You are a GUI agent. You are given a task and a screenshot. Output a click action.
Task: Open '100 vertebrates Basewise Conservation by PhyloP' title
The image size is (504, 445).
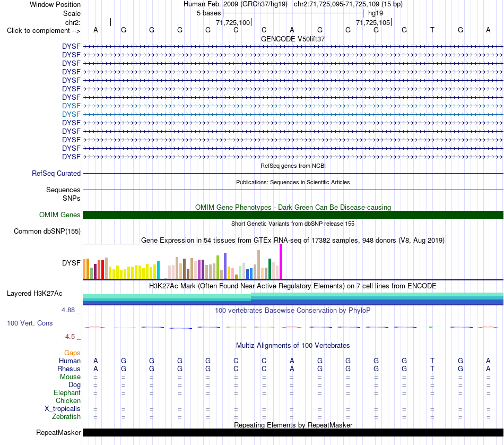click(x=293, y=311)
